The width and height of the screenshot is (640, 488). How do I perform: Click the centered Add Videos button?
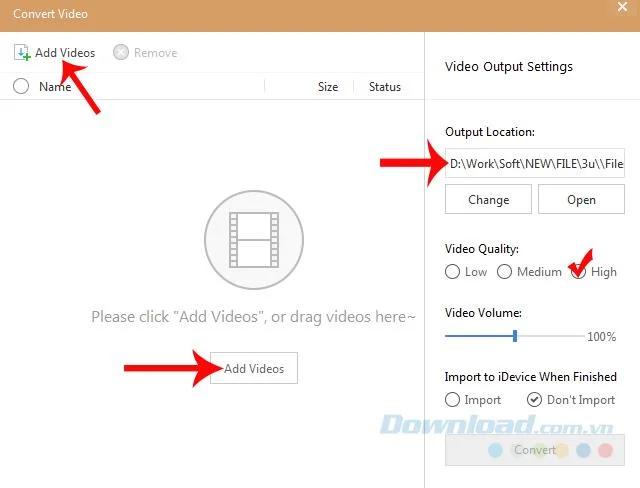[x=254, y=368]
